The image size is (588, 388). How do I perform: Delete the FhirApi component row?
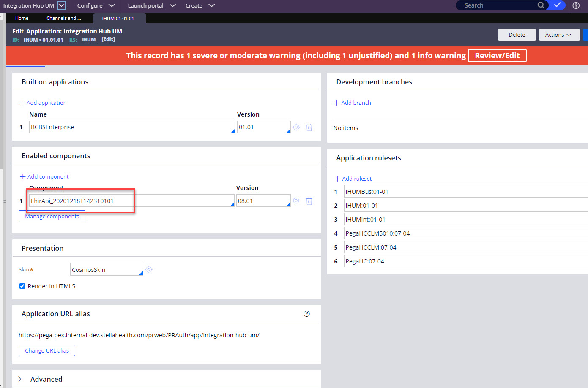pos(309,201)
